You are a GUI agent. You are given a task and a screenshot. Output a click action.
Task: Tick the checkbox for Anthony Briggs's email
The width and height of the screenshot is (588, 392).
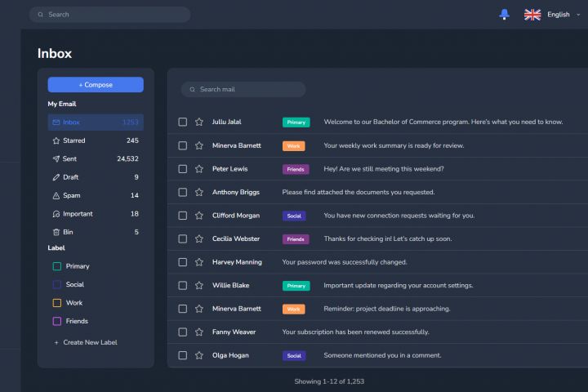tap(183, 192)
